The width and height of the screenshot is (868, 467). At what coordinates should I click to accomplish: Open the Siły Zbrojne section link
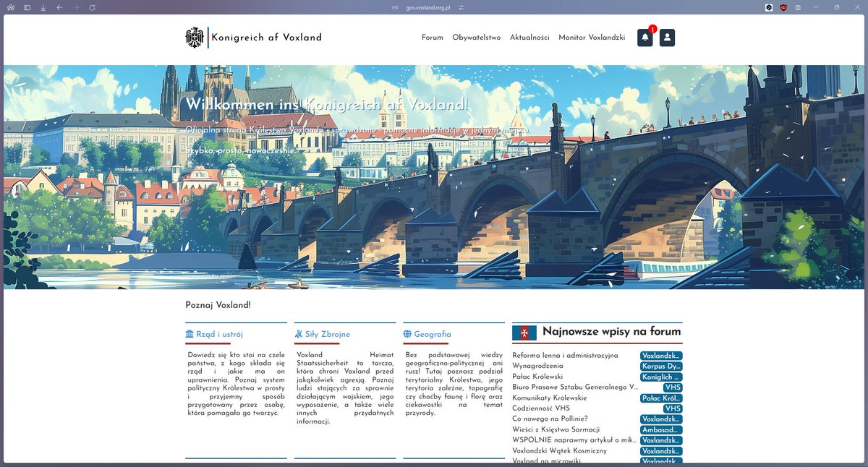328,334
